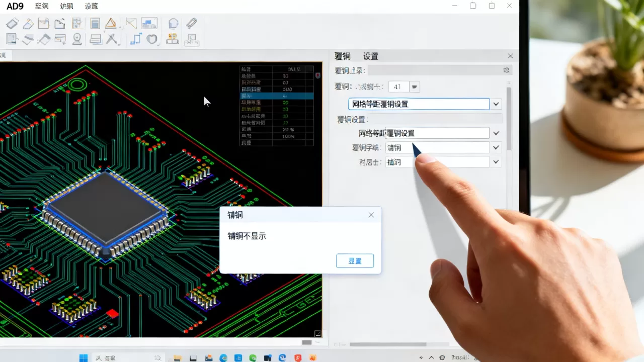Select the crossed tools icon
Image resolution: width=644 pixels, height=362 pixels.
111,39
